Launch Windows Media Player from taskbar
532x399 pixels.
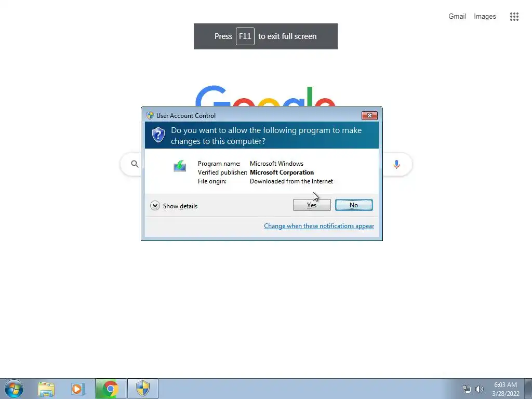coord(77,389)
